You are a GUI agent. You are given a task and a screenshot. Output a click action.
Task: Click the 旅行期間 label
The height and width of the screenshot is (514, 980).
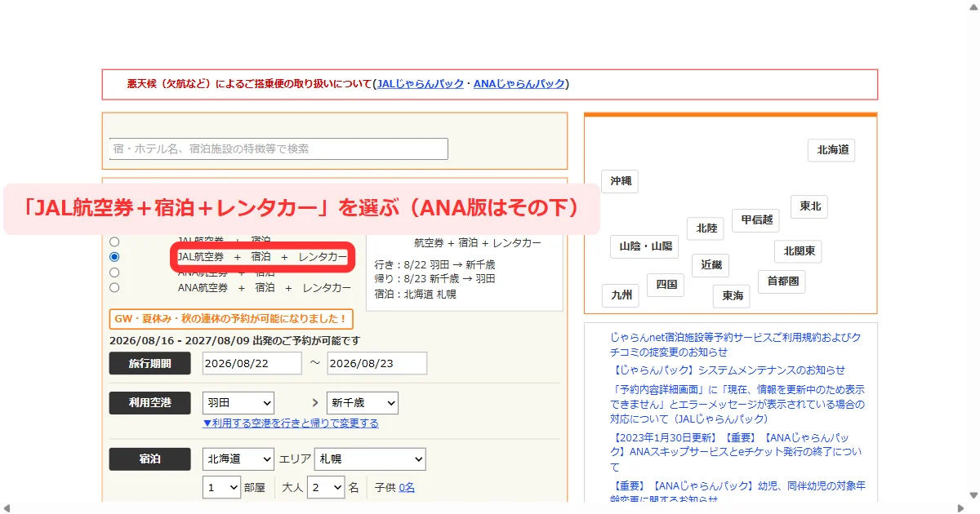click(149, 364)
